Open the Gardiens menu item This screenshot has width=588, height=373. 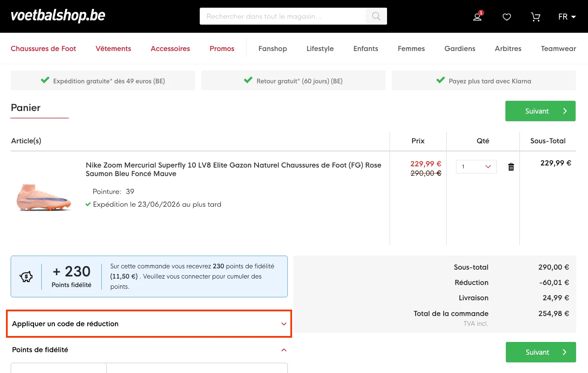pos(460,48)
